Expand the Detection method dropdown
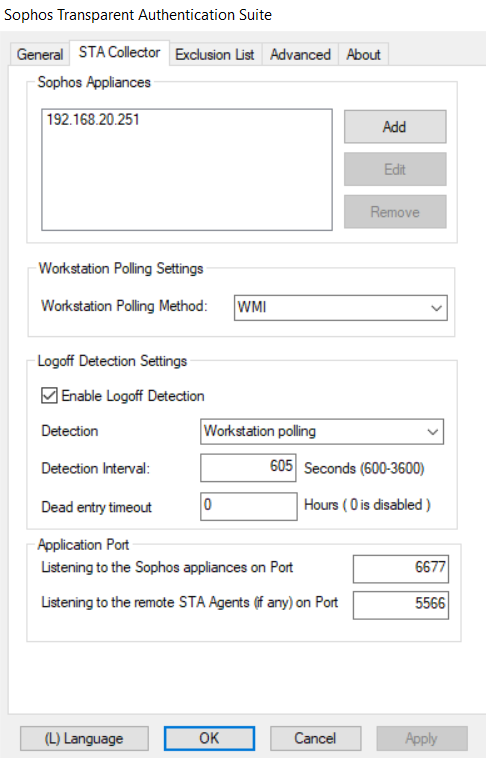 pos(322,431)
